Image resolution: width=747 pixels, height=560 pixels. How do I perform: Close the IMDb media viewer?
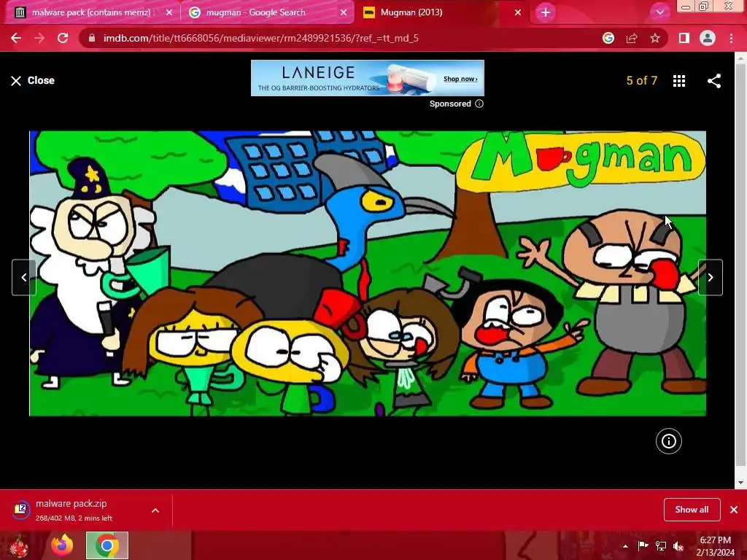tap(32, 80)
